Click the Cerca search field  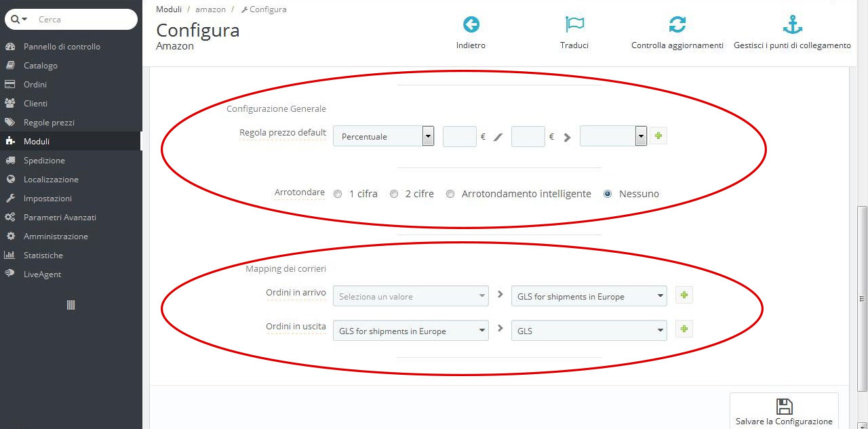click(85, 20)
